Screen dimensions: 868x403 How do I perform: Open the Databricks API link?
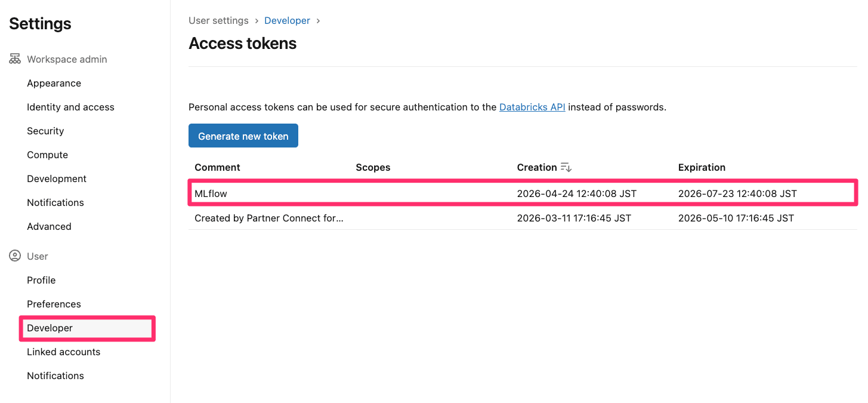(532, 107)
